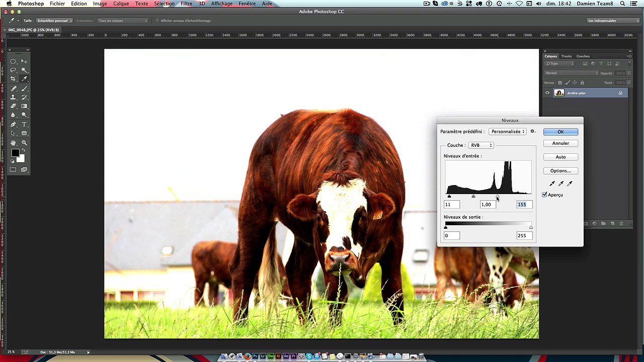Screen dimensions: 644x362
Task: Select the Clone Stamp tool
Action: [x=13, y=97]
